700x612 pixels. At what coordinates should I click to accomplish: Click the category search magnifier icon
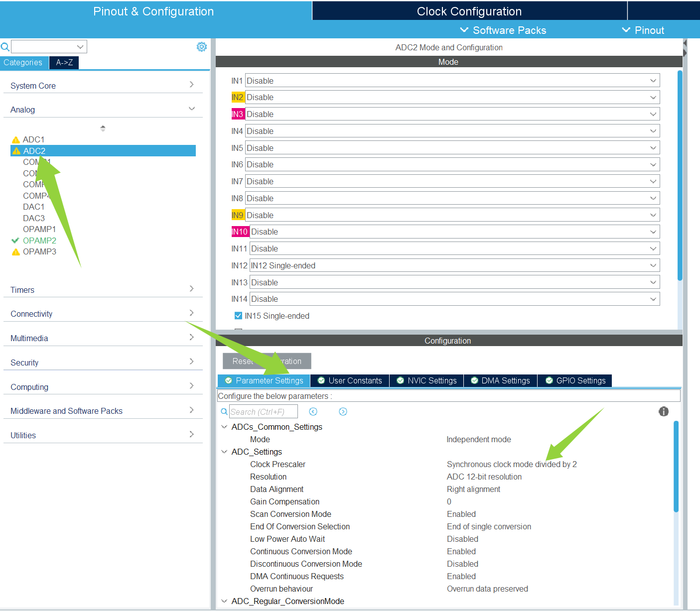[x=5, y=47]
